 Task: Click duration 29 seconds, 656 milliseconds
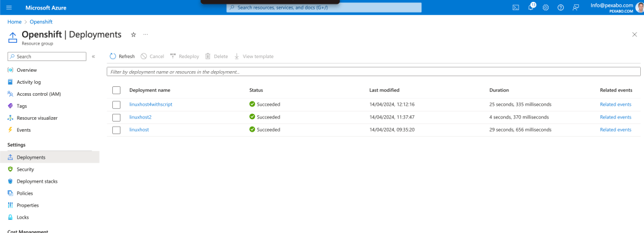(520, 130)
